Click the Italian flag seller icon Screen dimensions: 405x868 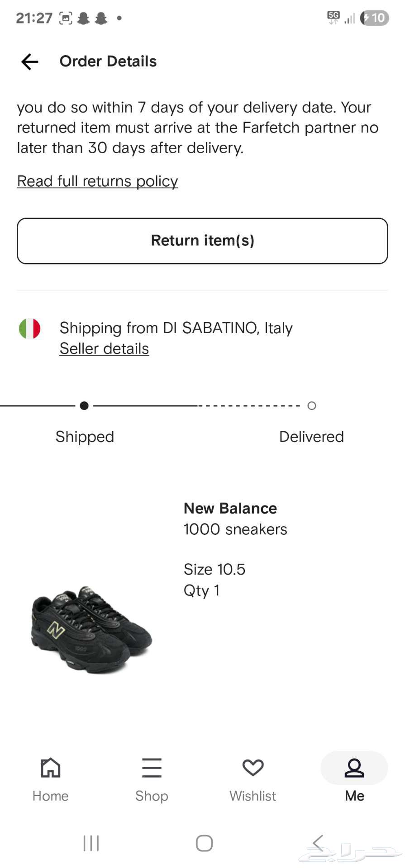[30, 329]
